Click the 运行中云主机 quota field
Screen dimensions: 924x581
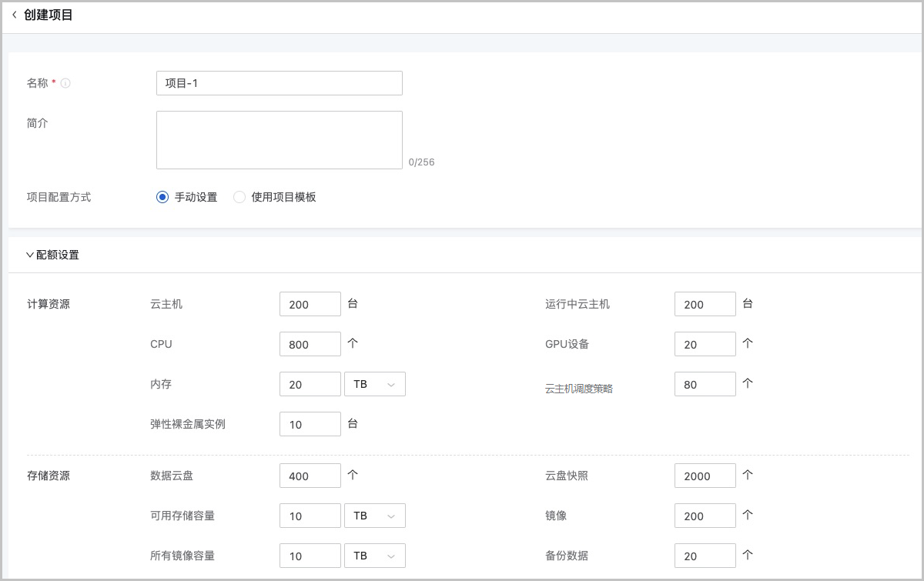705,304
